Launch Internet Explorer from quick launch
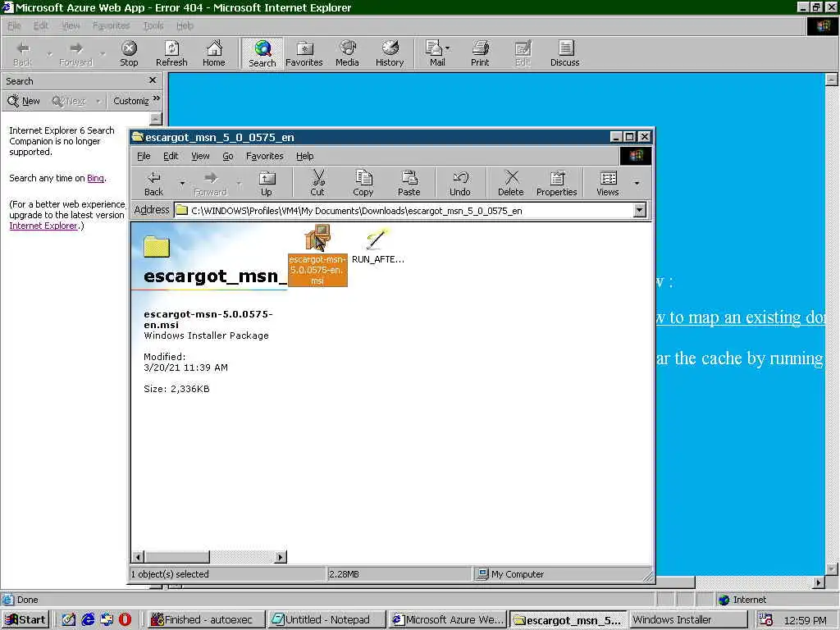 (x=88, y=620)
